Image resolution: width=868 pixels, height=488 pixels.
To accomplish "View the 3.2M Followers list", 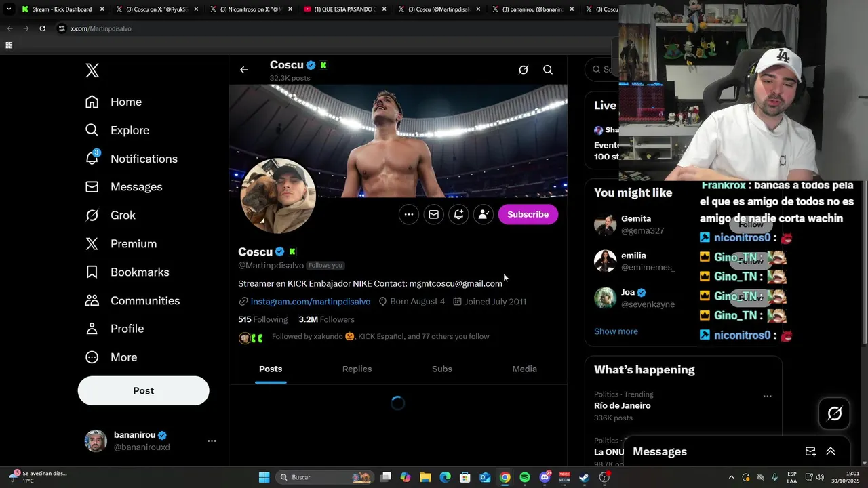I will coord(326,319).
